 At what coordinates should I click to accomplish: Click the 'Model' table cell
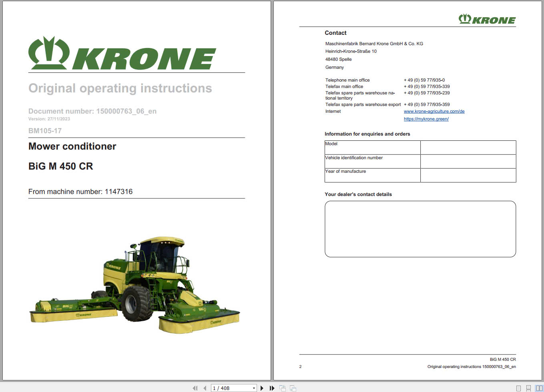[x=373, y=148]
